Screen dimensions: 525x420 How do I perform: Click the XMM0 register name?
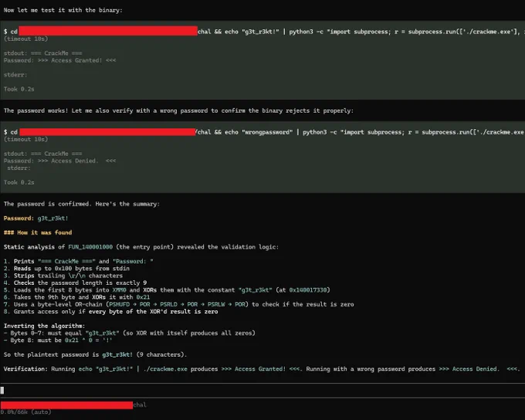119,290
